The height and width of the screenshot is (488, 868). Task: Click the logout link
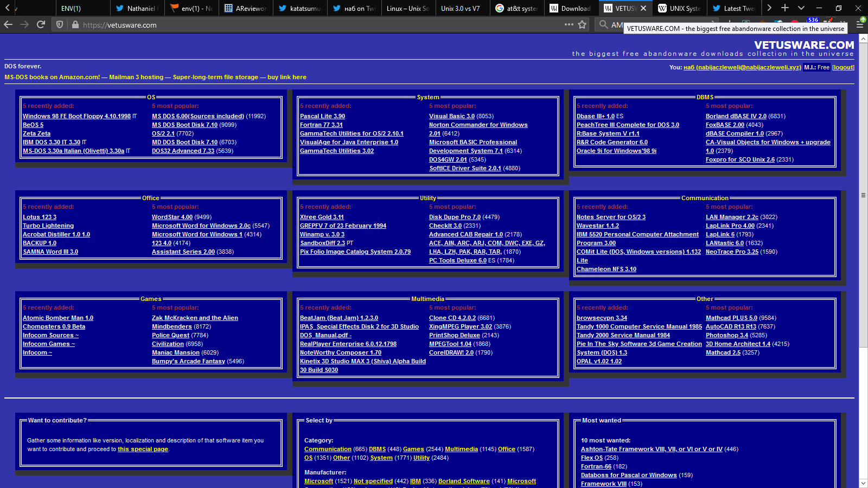point(843,67)
